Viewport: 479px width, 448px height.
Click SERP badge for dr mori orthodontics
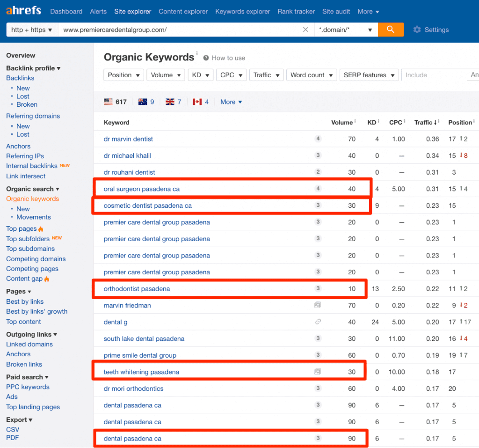[318, 388]
